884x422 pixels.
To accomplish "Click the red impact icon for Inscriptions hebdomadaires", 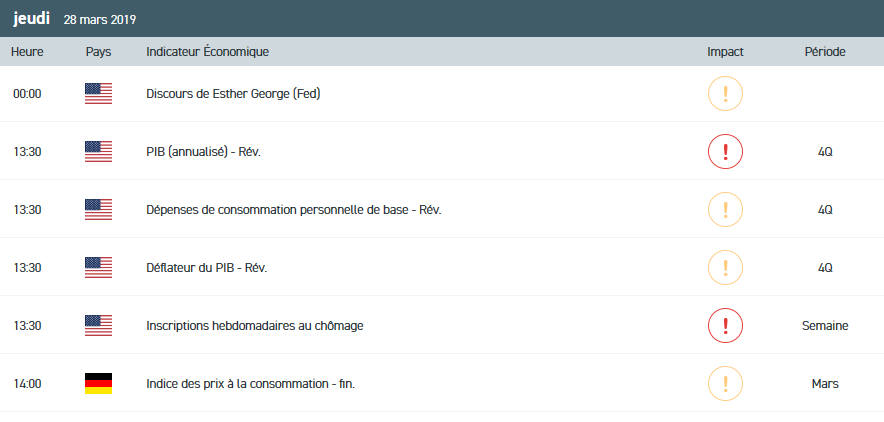I will click(725, 326).
